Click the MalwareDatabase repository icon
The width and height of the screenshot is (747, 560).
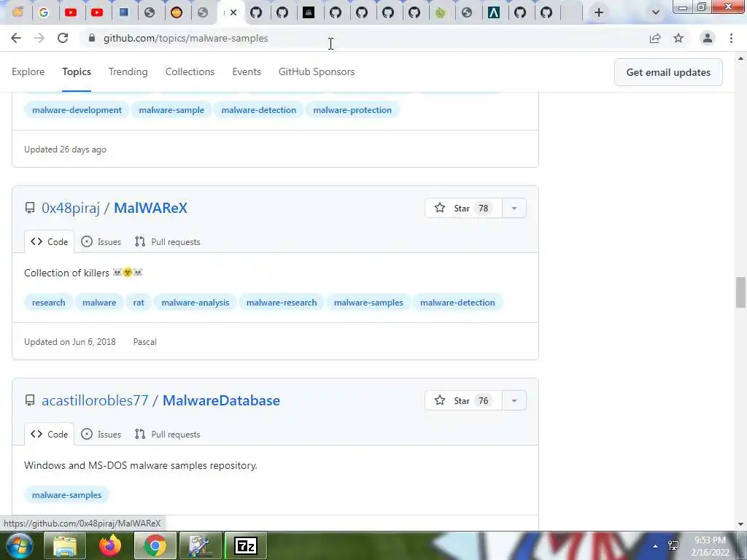coord(29,400)
